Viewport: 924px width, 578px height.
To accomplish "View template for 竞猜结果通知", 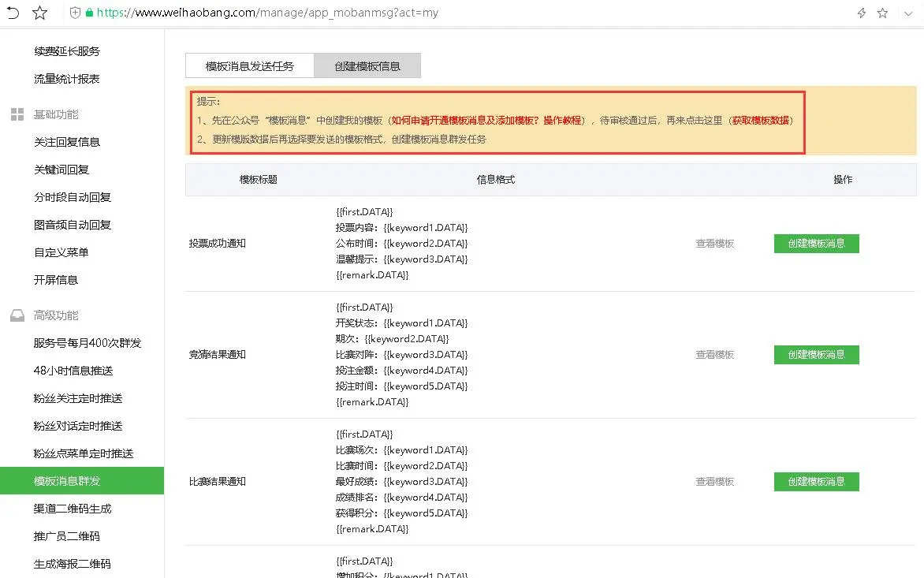I will 715,355.
